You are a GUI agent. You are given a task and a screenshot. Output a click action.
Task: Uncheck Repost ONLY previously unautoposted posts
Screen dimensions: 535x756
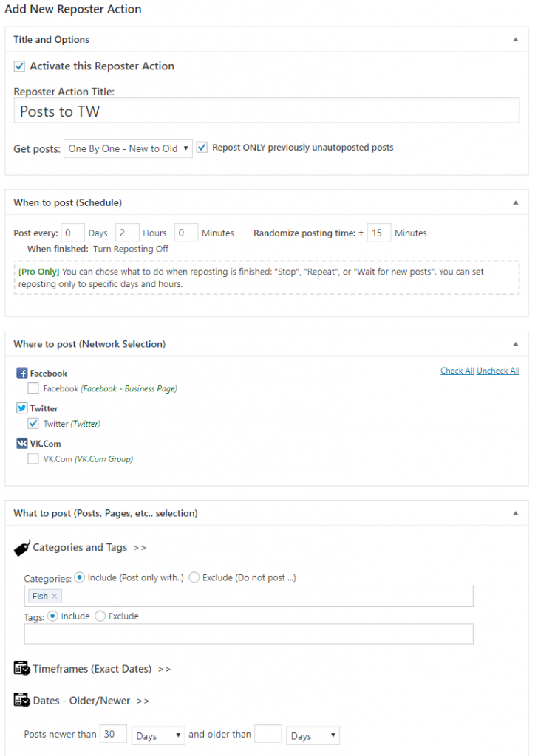pos(202,148)
